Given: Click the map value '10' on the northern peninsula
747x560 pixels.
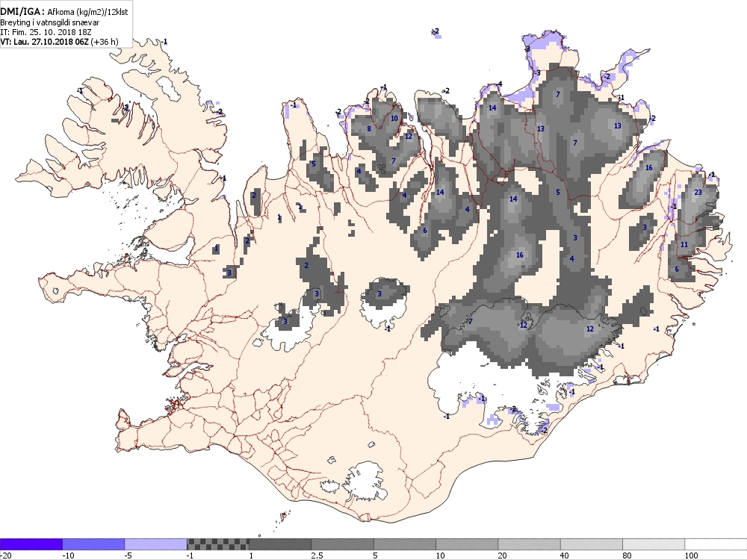Looking at the screenshot, I should tap(394, 119).
